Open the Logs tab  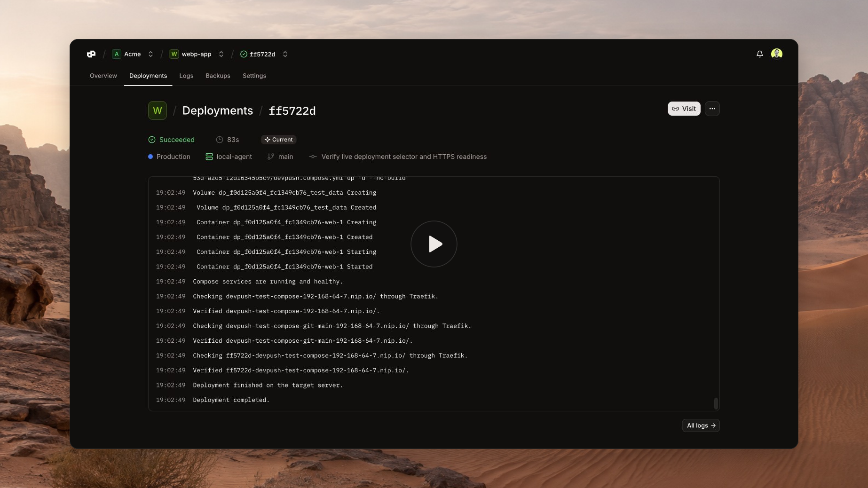[x=186, y=76]
